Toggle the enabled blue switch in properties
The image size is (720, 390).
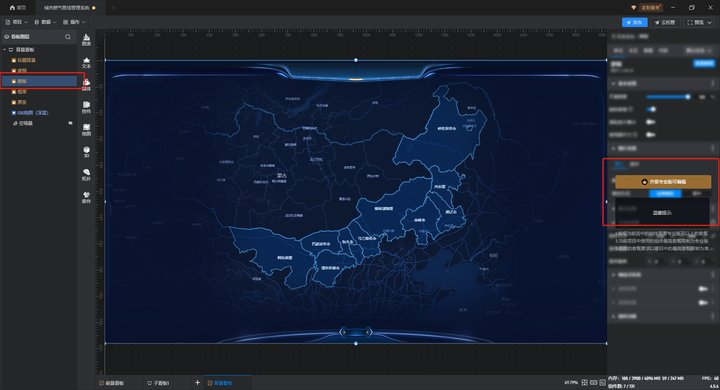point(651,109)
